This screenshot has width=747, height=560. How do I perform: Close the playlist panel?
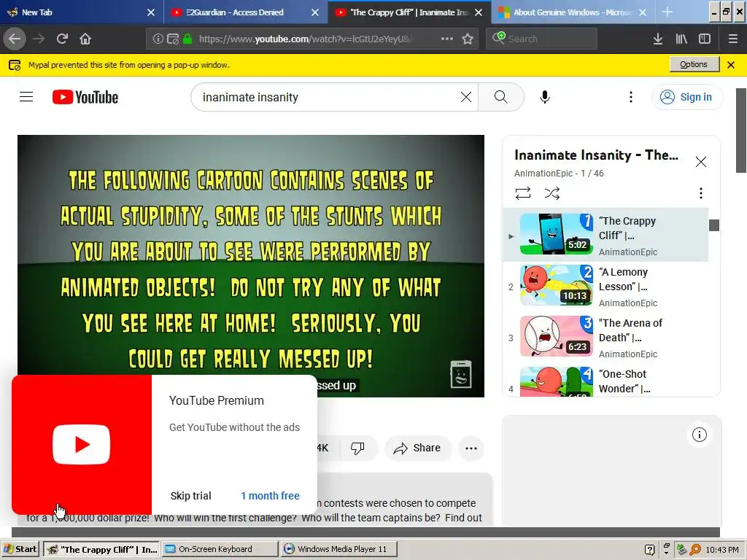coord(701,162)
